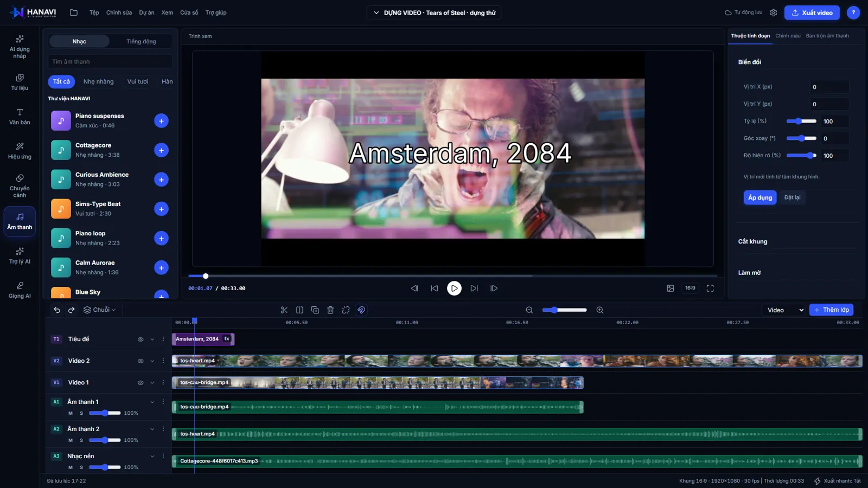Adjust the Âm thanh 1 volume slider
This screenshot has width=868, height=488.
[105, 413]
